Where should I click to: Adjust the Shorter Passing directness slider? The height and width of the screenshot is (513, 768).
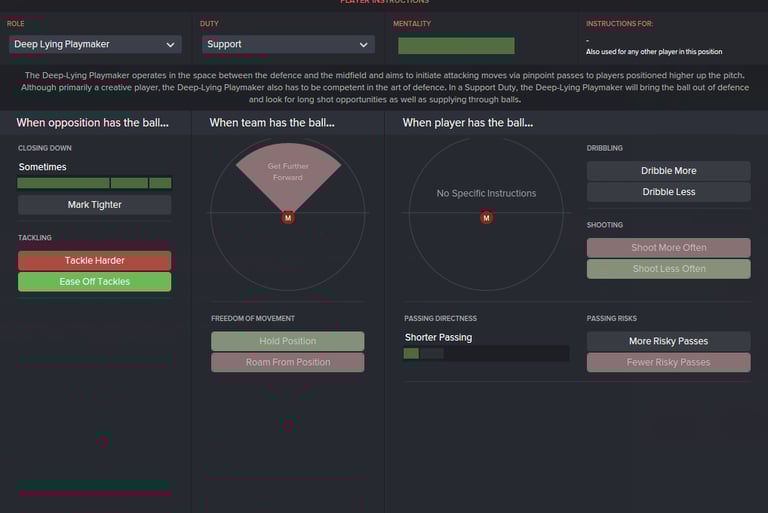[486, 353]
